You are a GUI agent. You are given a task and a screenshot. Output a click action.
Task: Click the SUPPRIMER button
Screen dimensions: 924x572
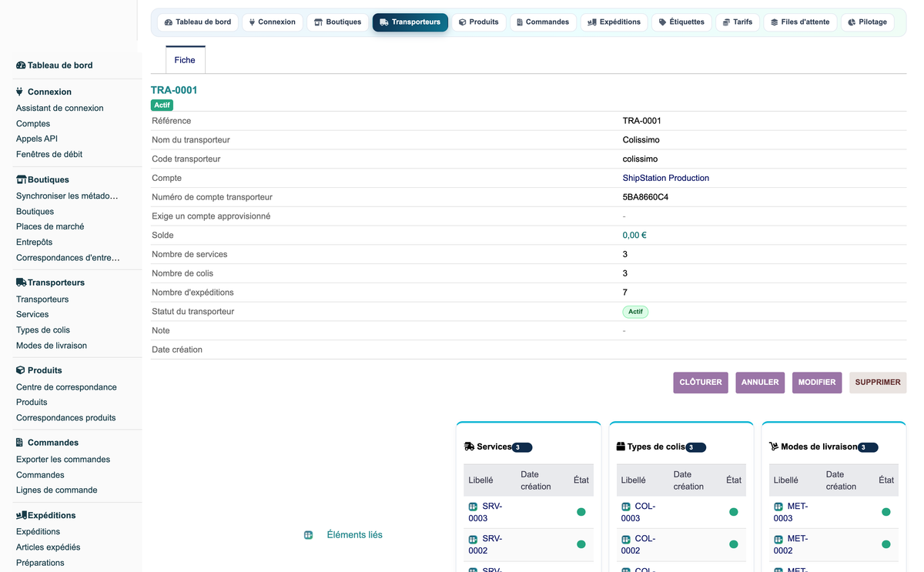click(878, 383)
